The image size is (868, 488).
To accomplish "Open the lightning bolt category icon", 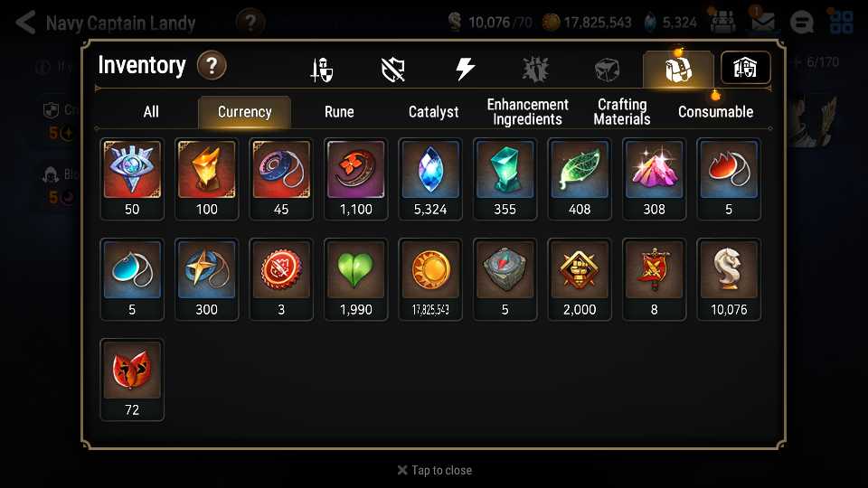I will pyautogui.click(x=465, y=70).
